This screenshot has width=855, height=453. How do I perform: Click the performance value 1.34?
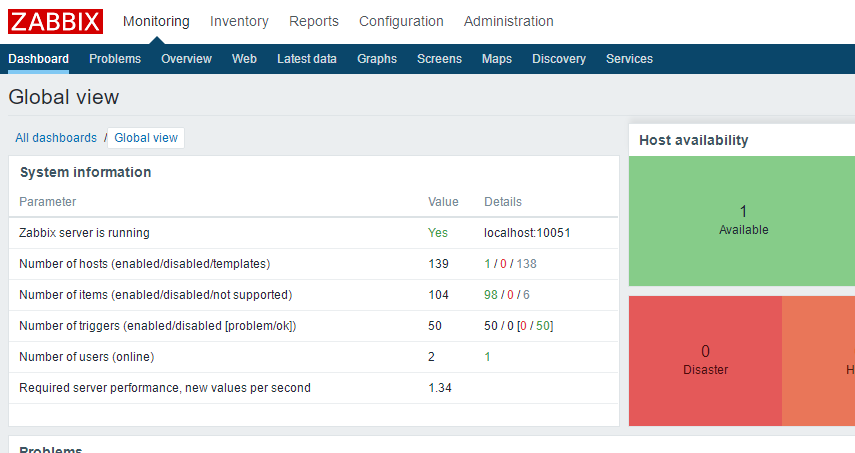[x=439, y=388]
